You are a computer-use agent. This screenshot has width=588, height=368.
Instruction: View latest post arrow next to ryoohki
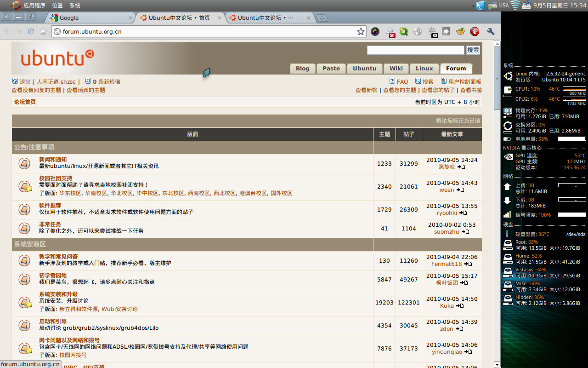click(x=463, y=213)
